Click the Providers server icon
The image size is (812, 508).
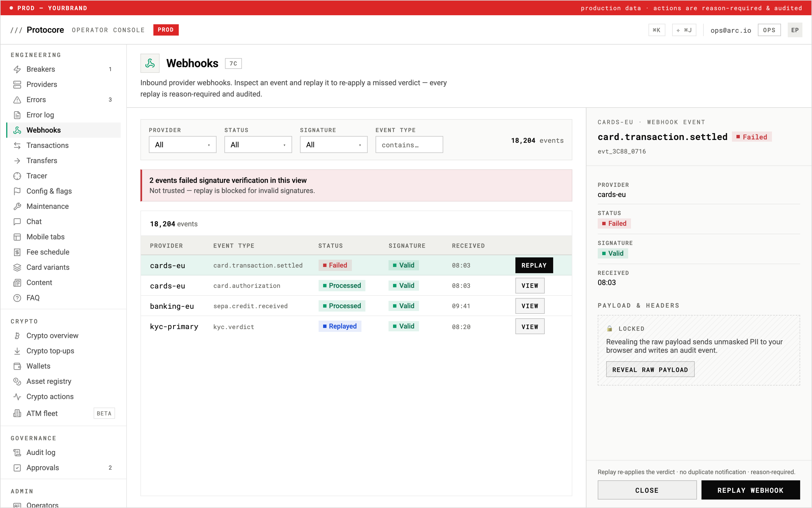(17, 84)
